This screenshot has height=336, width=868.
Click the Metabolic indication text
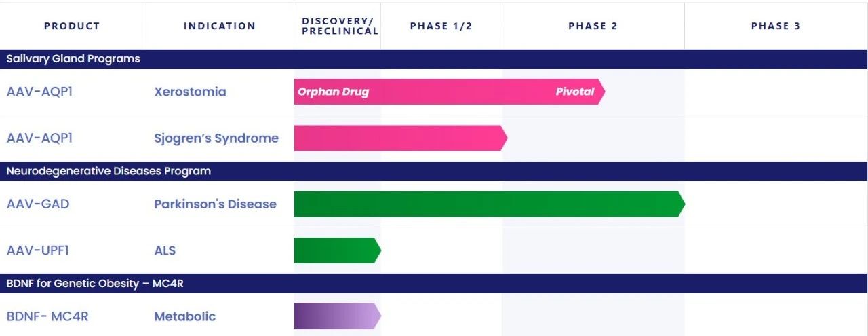[184, 316]
